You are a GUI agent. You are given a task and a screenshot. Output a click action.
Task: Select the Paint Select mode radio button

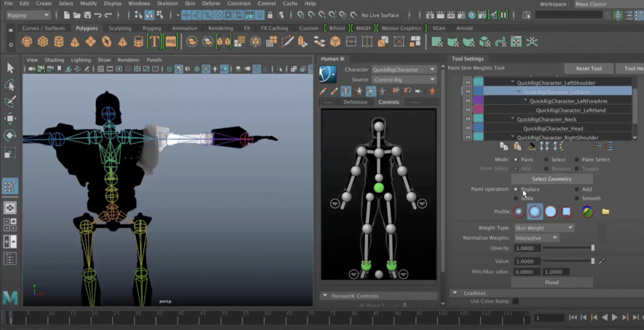577,160
